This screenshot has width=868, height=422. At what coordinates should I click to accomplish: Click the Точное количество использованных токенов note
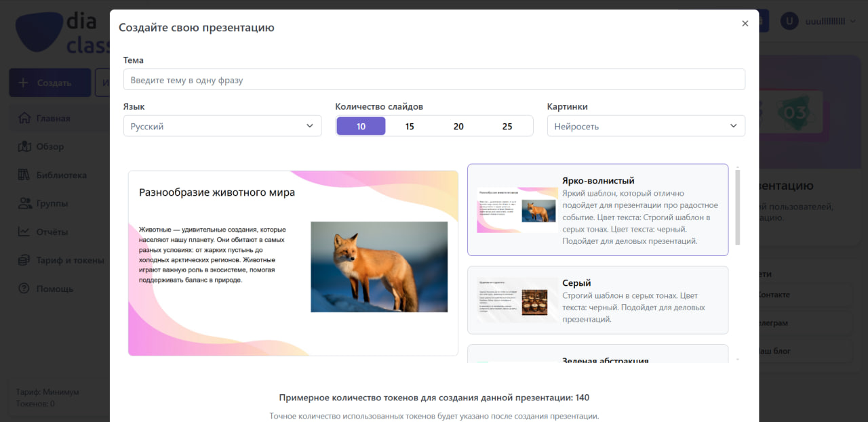click(x=434, y=416)
